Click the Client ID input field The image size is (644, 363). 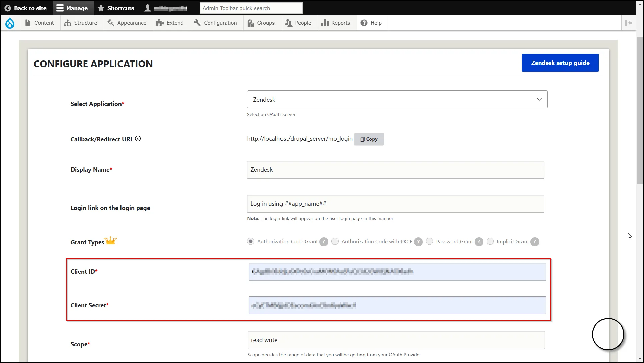[397, 272]
